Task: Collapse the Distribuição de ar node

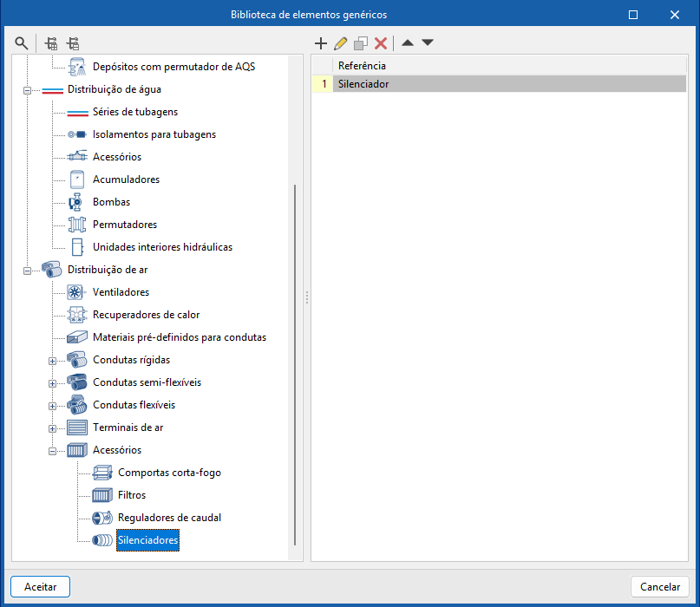Action: [x=28, y=270]
